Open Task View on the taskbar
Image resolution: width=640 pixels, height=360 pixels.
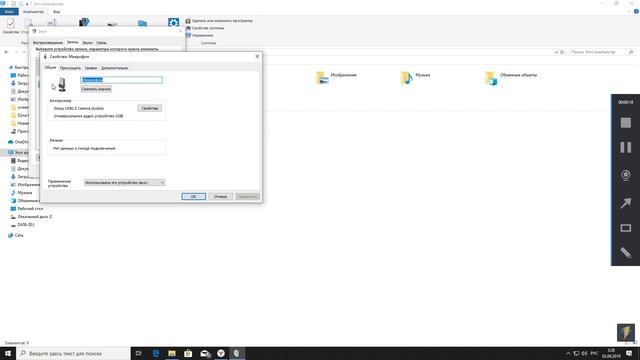[x=138, y=353]
